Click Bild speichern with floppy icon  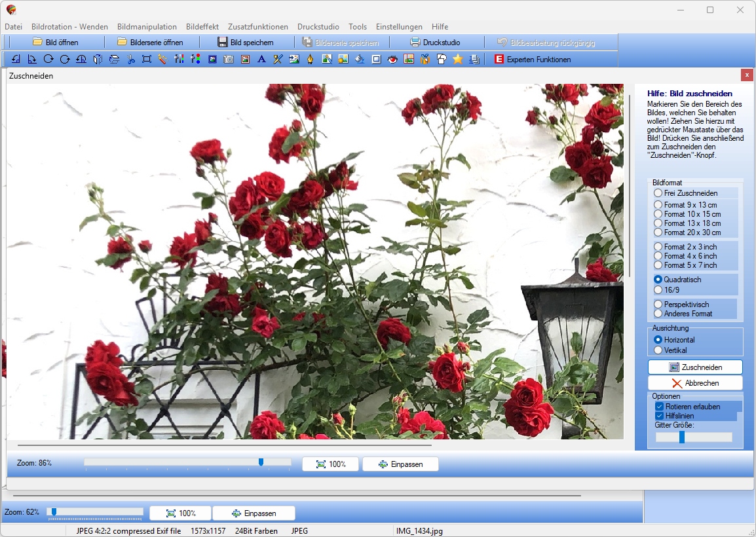[246, 43]
